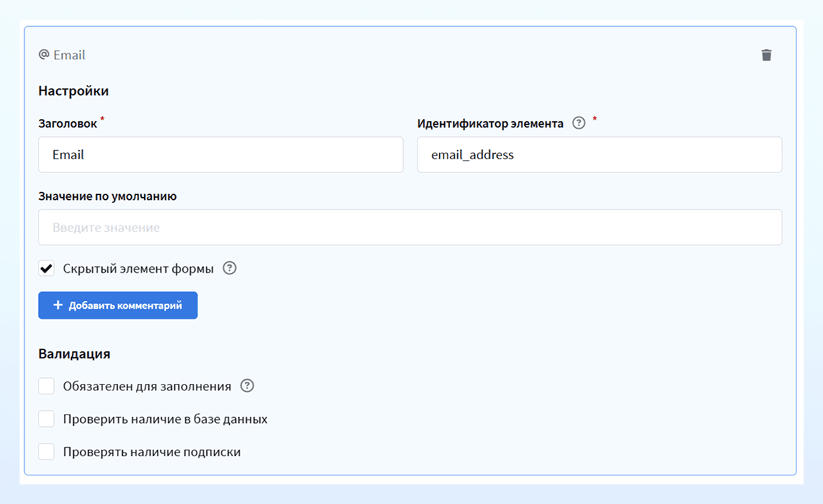Screen dimensions: 823x504
Task: Click the Значение по умолчанию label
Action: pyautogui.click(x=107, y=196)
